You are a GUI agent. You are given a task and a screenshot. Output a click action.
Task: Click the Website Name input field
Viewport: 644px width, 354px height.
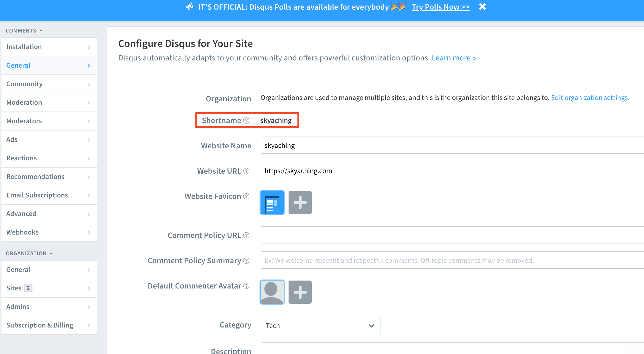click(452, 145)
